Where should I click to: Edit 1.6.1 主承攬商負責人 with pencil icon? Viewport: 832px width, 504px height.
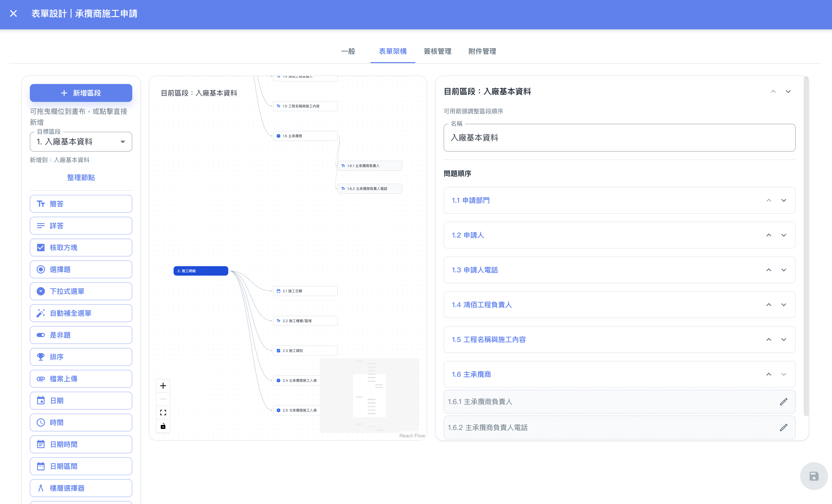[x=783, y=402]
